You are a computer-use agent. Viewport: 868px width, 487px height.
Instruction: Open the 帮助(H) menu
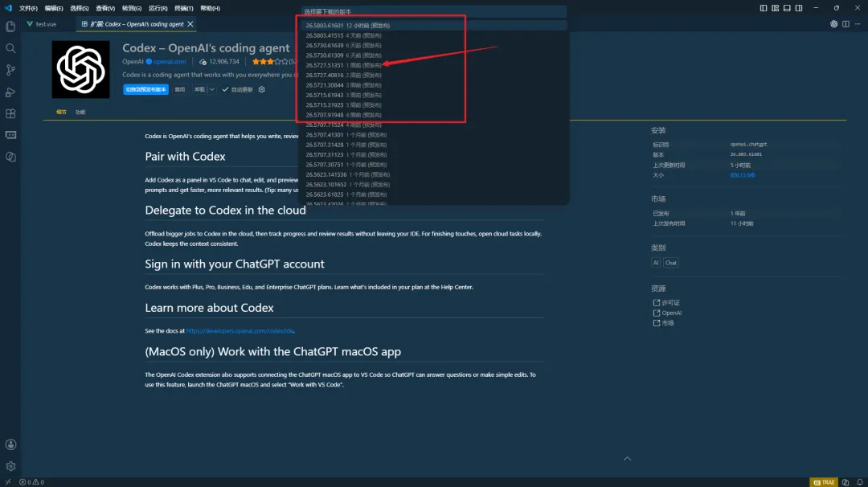point(210,8)
